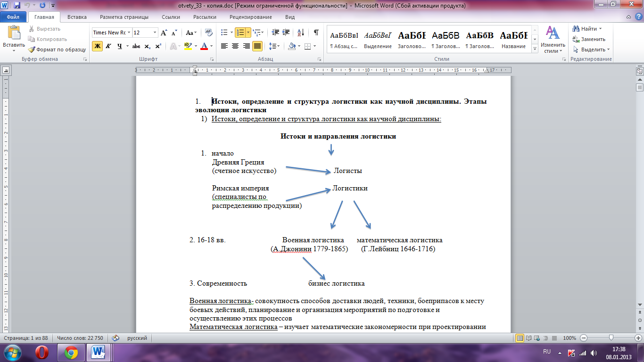Shrink font size with the smaller A icon

174,33
